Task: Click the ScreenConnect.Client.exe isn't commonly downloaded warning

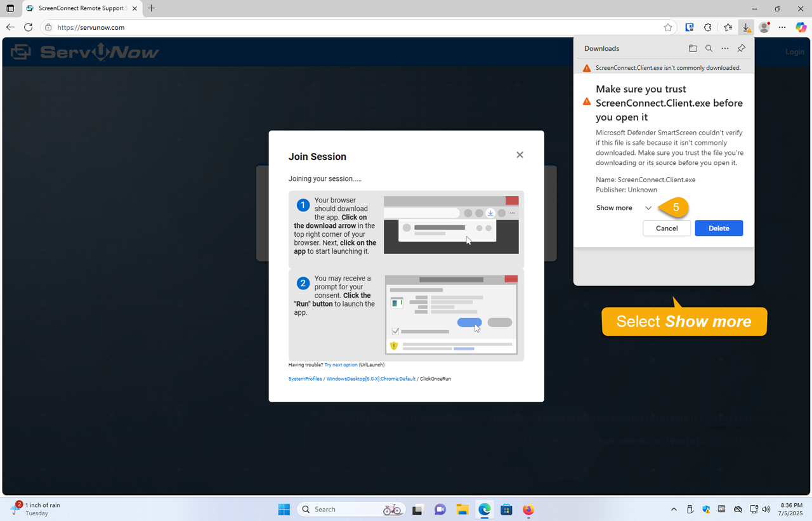Action: tap(664, 68)
